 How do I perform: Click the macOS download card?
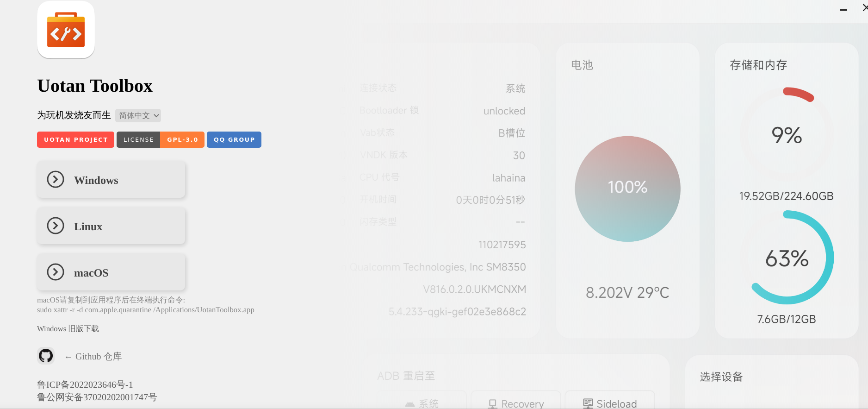click(111, 272)
